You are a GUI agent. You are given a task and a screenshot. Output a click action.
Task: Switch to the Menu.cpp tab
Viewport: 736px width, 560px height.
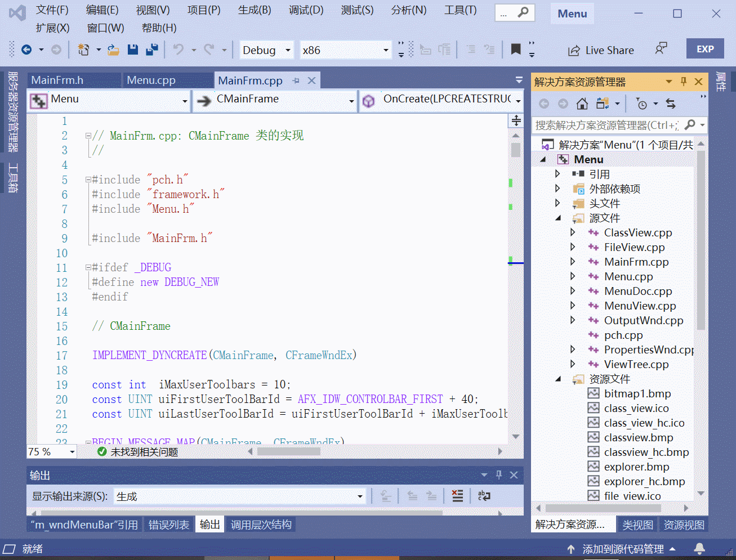point(168,80)
